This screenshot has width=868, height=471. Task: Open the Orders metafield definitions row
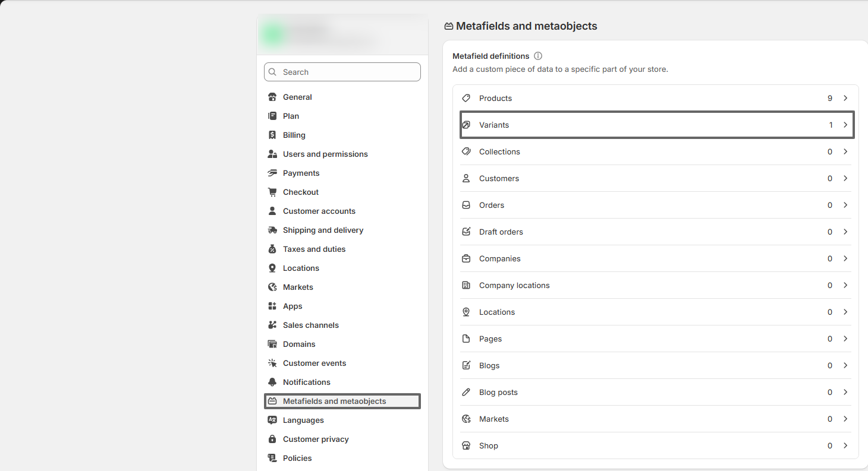coord(654,206)
